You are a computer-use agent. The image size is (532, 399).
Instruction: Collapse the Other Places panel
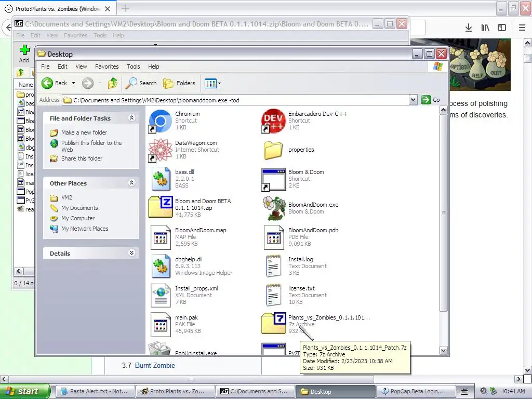(x=132, y=183)
